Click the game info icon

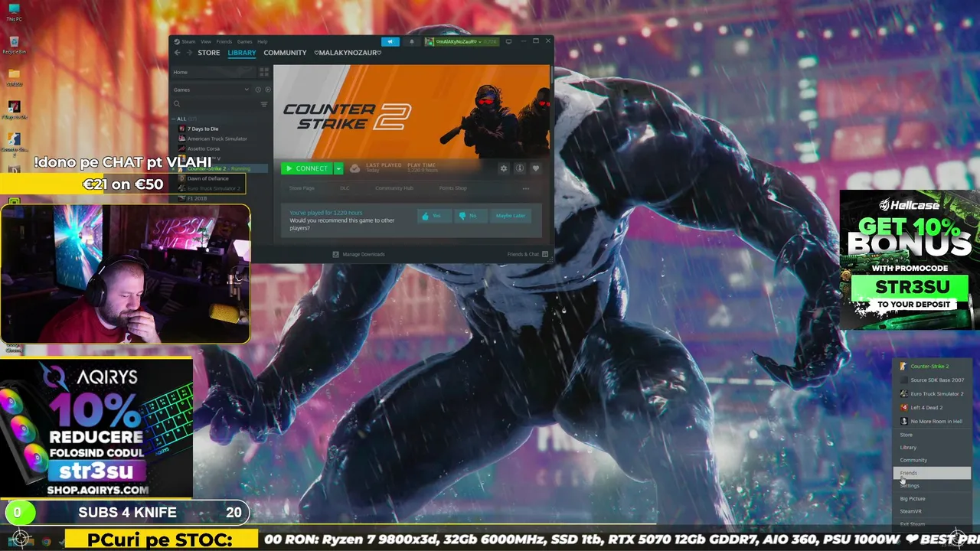(520, 168)
